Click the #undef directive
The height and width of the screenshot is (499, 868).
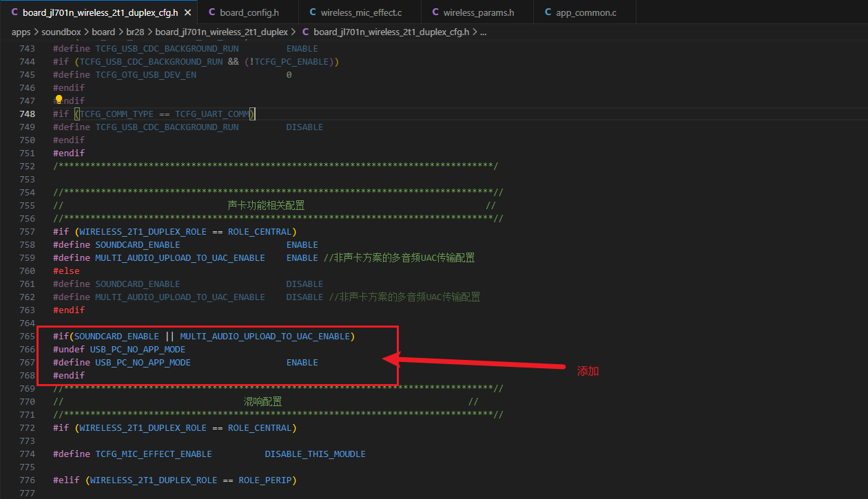point(69,349)
